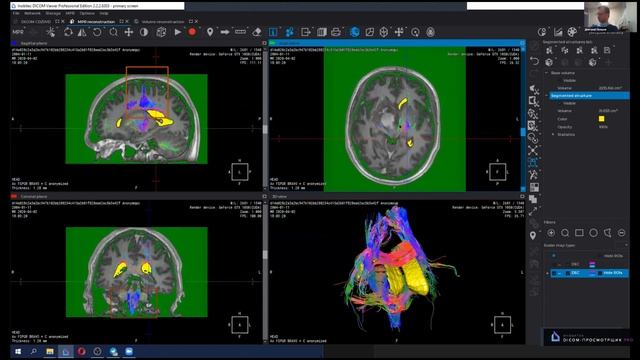The height and width of the screenshot is (360, 640).
Task: Click the 3D cube toolbar icon
Action: [x=161, y=32]
